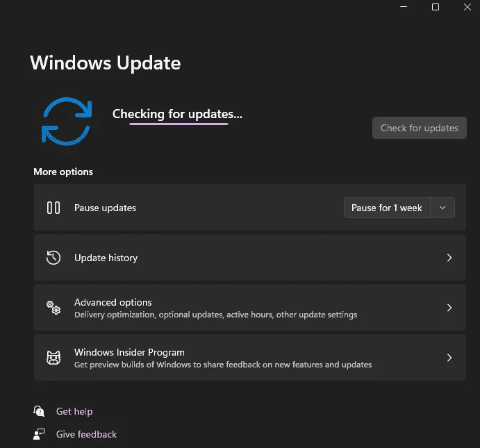Close the Settings window
This screenshot has width=480, height=448.
click(x=467, y=7)
